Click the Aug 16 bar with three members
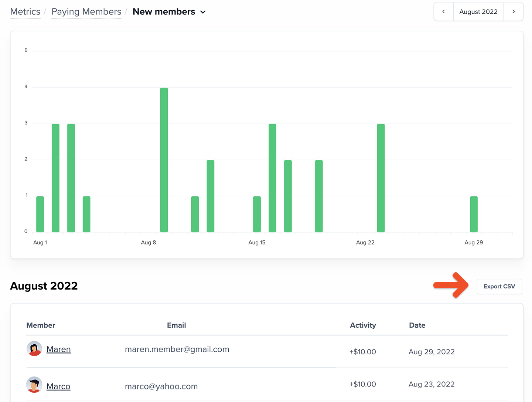The height and width of the screenshot is (402, 532). (272, 178)
